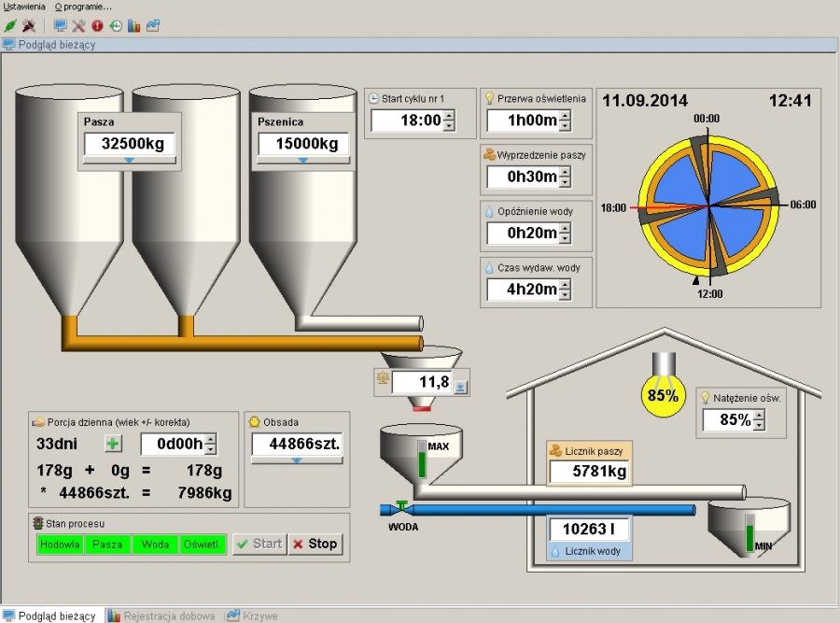This screenshot has height=623, width=840.
Task: Expand the Pszenica silo dropdown arrow
Action: pyautogui.click(x=302, y=161)
